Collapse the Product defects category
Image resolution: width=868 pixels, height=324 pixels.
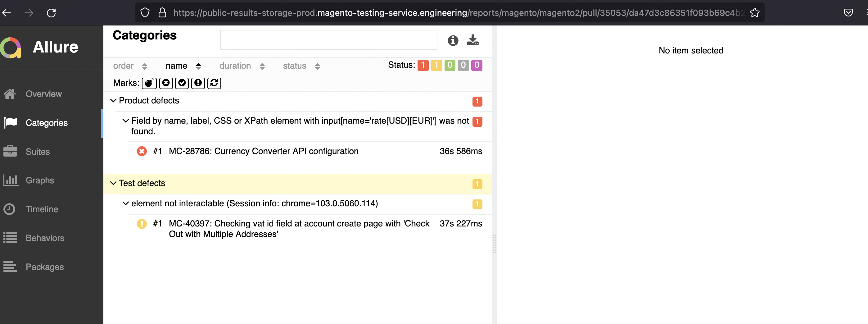click(113, 100)
